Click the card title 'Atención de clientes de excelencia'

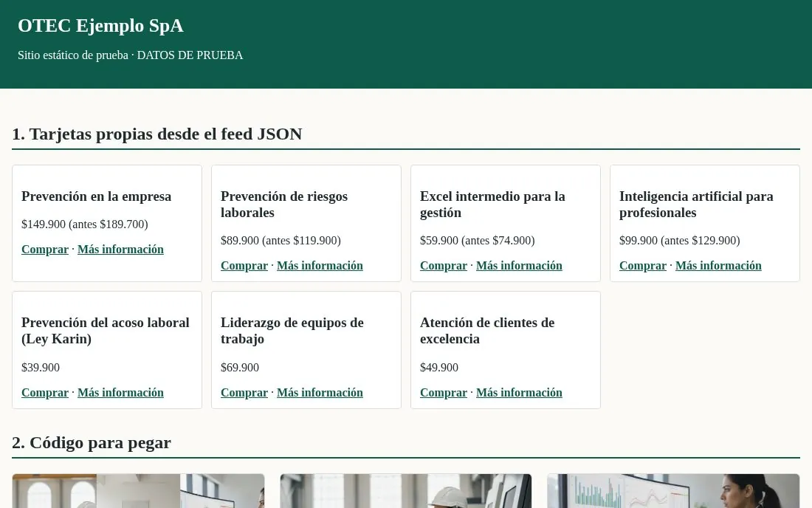click(487, 331)
